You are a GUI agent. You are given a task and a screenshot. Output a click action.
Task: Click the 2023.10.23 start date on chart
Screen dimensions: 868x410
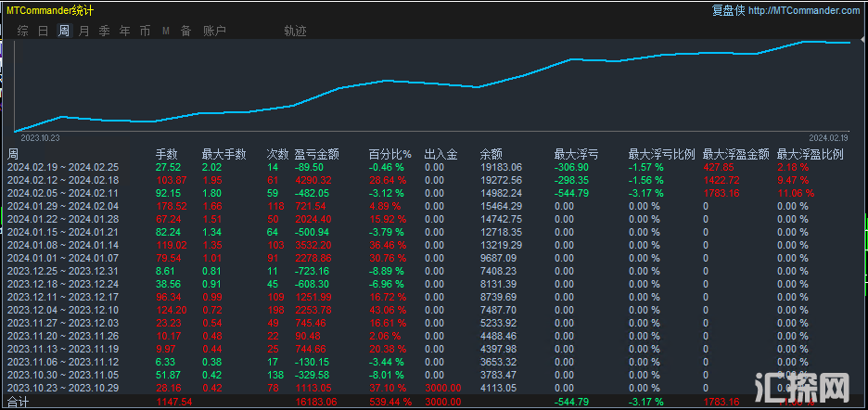(40, 137)
